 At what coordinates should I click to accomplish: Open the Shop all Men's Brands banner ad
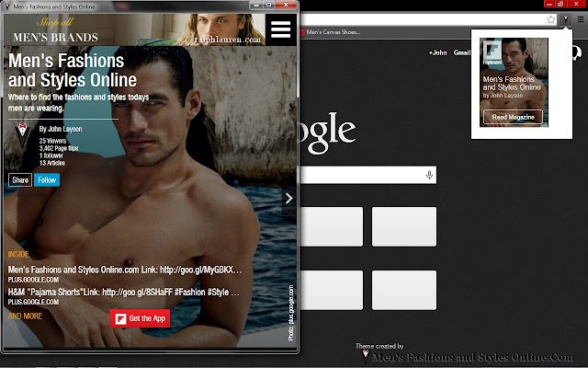[x=134, y=29]
